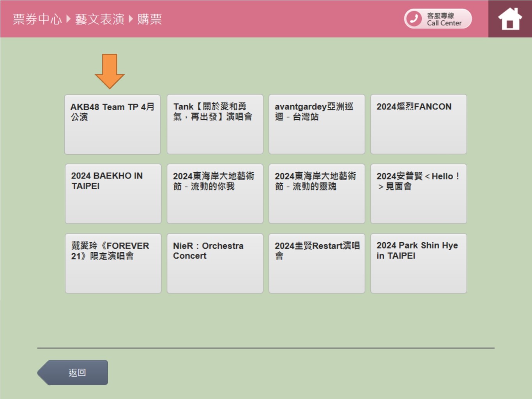This screenshot has height=399, width=532.
Task: Navigate to 藝文表演 breadcrumb
Action: [x=99, y=19]
